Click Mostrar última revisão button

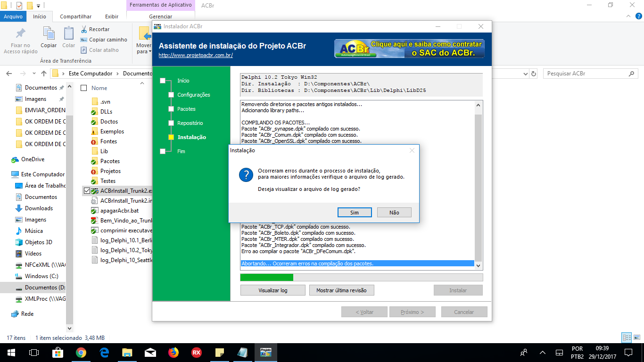pos(341,290)
